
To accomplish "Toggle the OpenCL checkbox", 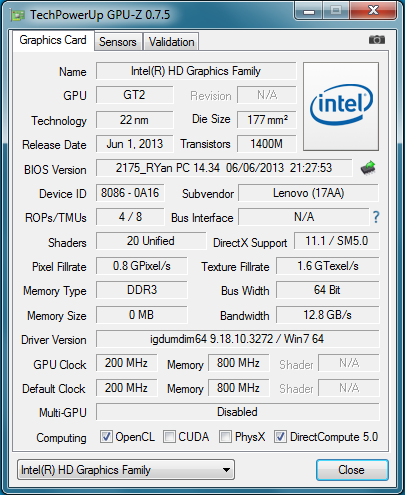I will tap(106, 437).
